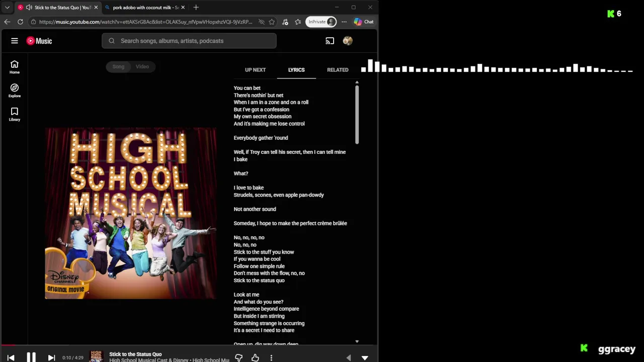
Task: Dislike Stick to the Status Quo
Action: click(x=239, y=357)
